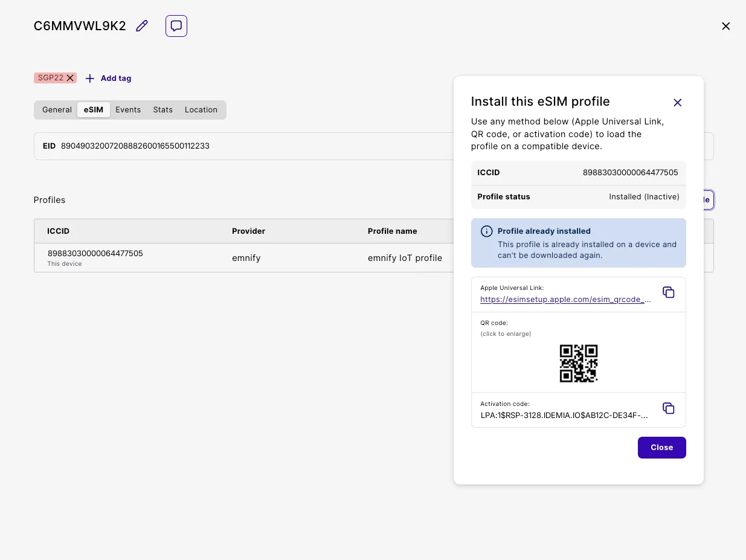This screenshot has width=746, height=560.
Task: Click the ICCID value in the install dialog
Action: (631, 173)
